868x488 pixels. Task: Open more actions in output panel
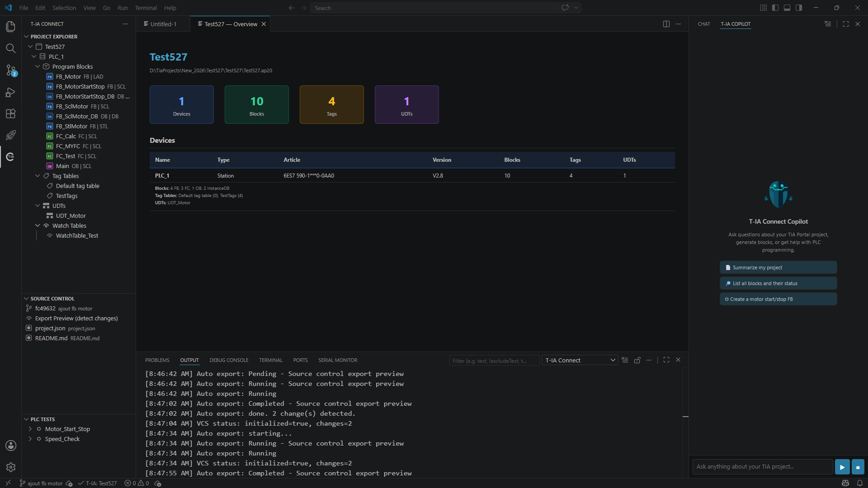click(x=649, y=360)
